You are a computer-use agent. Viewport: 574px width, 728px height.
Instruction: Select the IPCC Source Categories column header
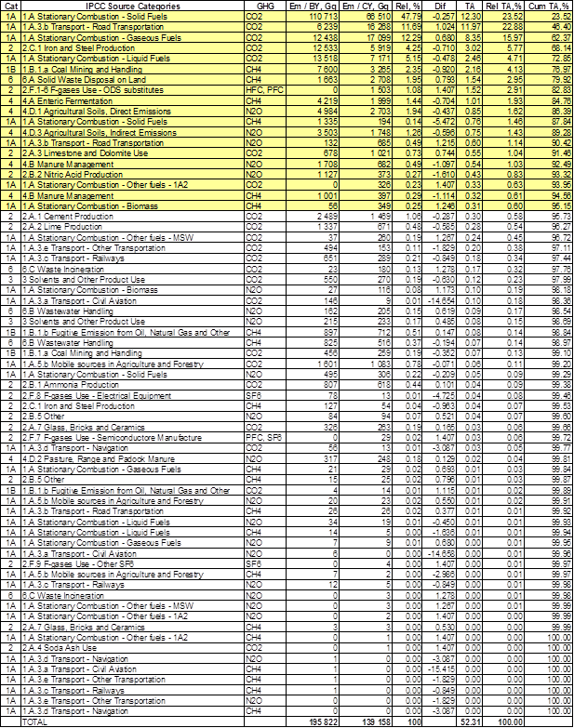pos(130,6)
